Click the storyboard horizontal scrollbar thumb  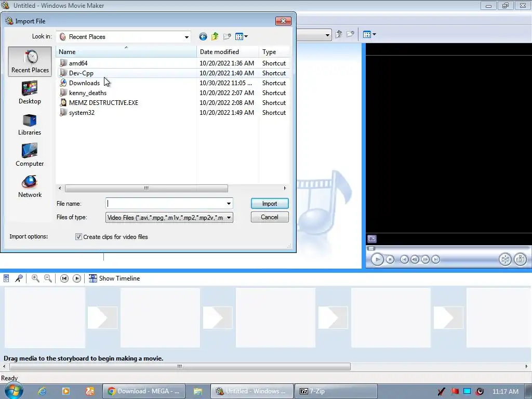click(180, 366)
